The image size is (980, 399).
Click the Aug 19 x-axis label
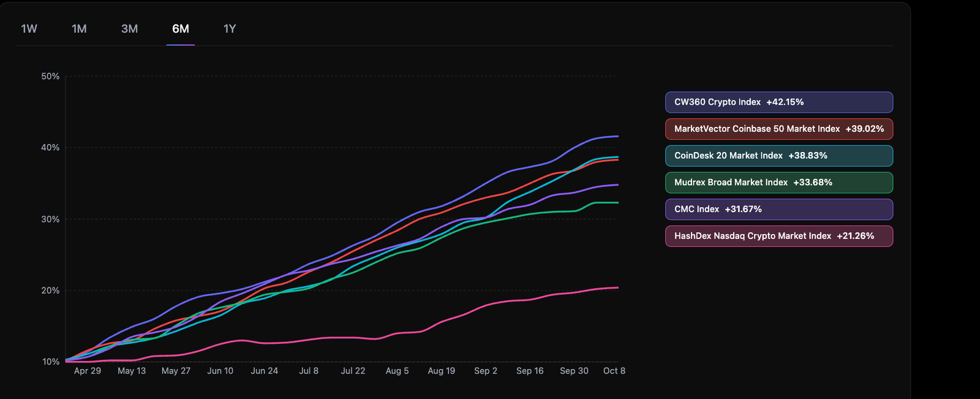coord(441,371)
